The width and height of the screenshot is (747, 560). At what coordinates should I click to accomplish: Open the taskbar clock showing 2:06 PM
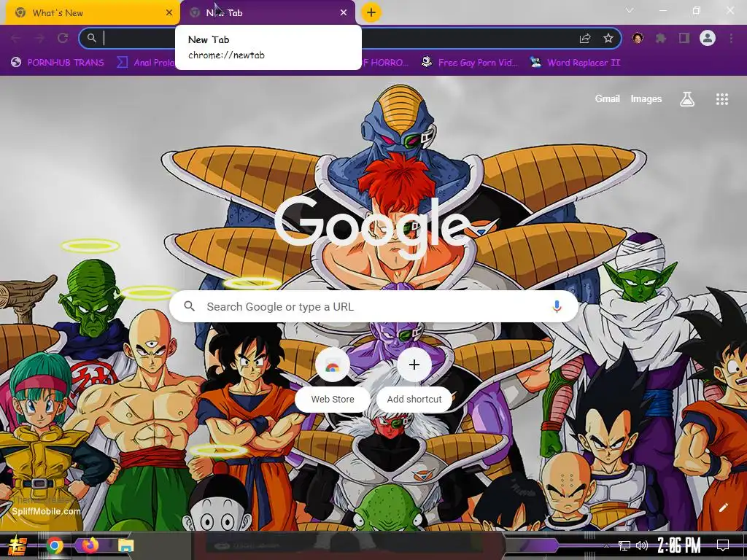(x=679, y=545)
